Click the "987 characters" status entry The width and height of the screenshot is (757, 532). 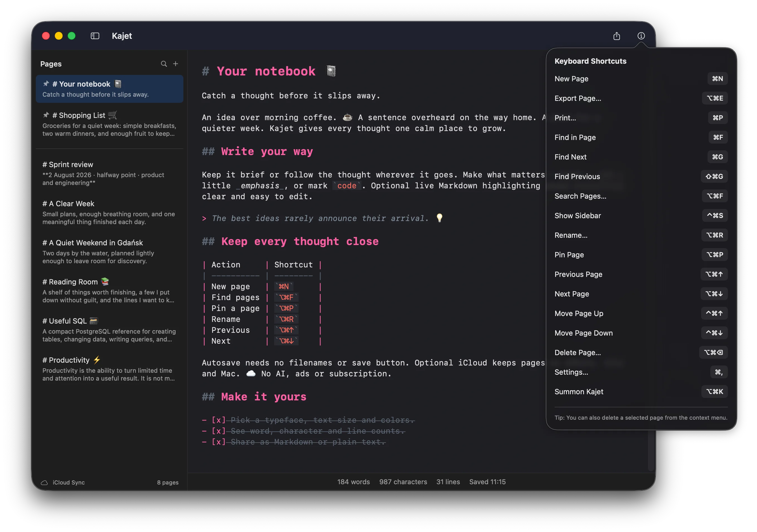click(403, 482)
